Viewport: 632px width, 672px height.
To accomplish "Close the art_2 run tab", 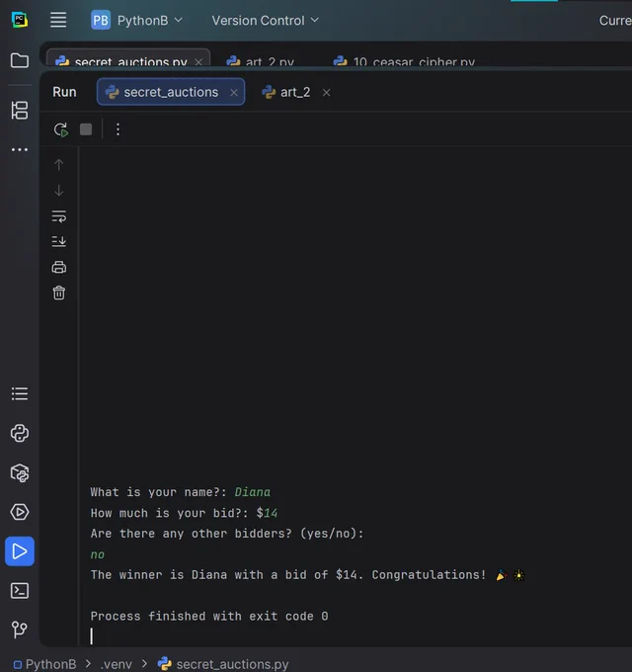I will pyautogui.click(x=326, y=93).
